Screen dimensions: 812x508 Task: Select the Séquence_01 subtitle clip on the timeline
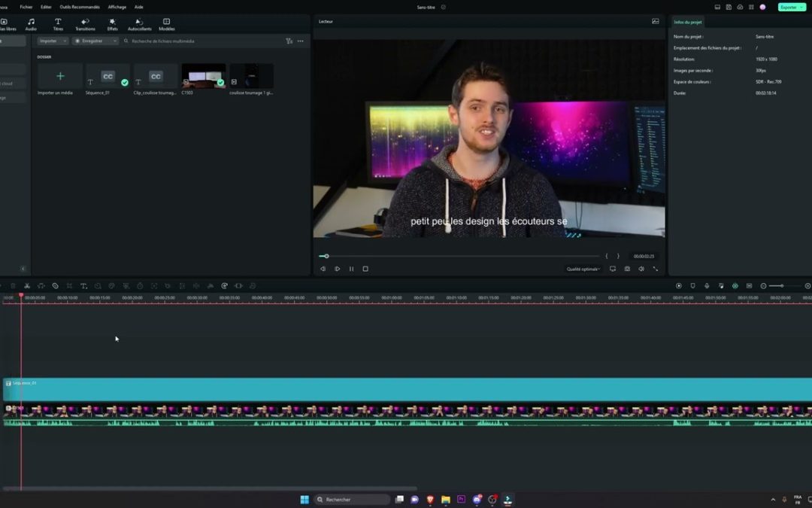pos(408,389)
